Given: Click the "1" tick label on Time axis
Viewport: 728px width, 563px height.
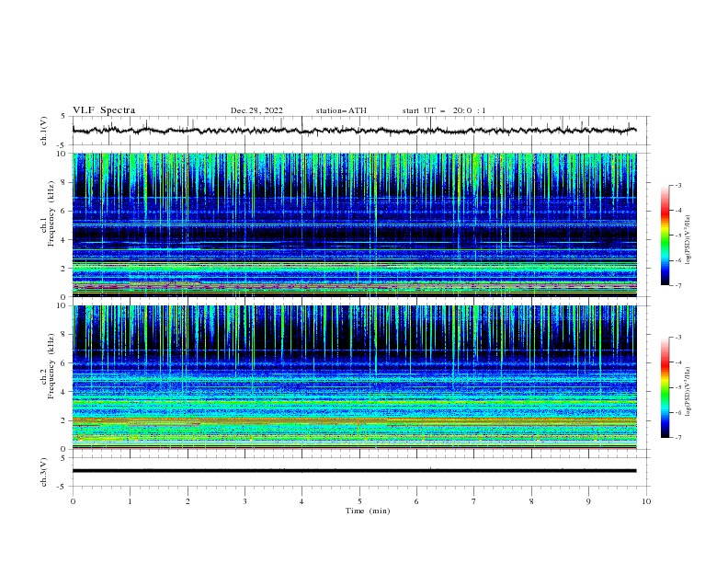Looking at the screenshot, I should point(130,501).
